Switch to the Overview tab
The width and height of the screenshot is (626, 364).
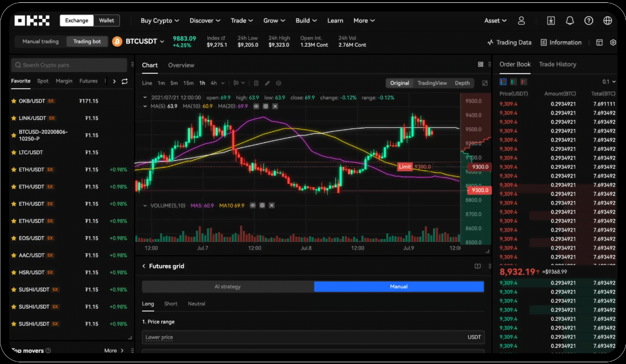click(x=181, y=65)
